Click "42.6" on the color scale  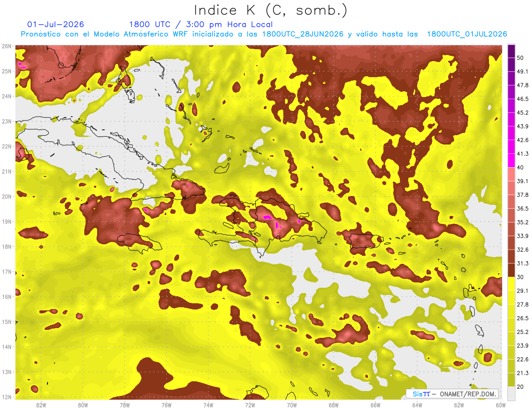click(522, 140)
